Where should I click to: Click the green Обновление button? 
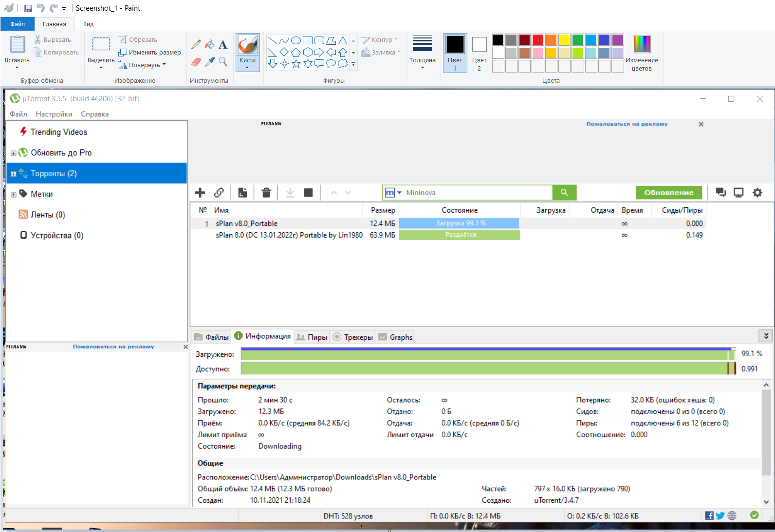click(x=669, y=193)
